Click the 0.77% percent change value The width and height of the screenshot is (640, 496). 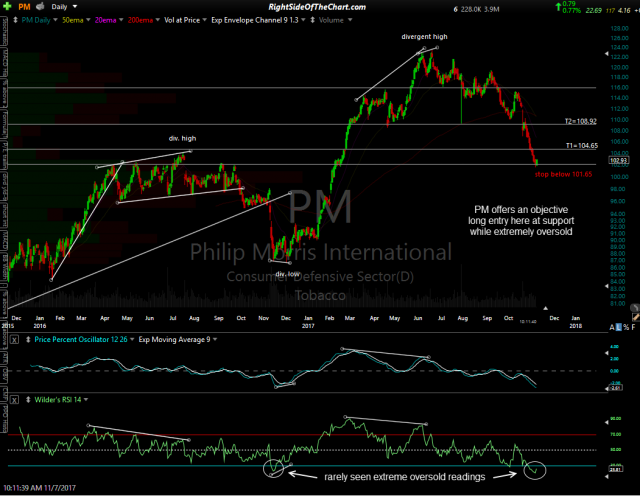571,11
